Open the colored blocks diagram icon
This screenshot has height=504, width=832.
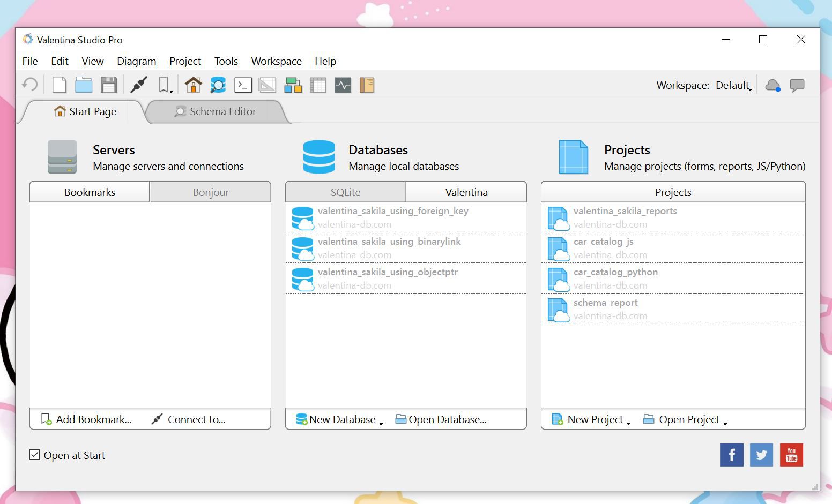point(293,85)
